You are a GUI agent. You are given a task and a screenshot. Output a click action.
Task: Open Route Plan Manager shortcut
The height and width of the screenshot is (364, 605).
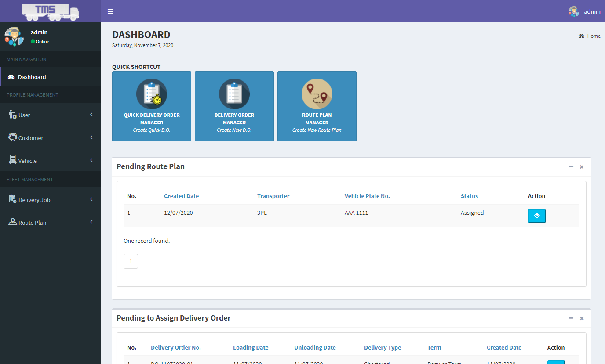pos(317,106)
